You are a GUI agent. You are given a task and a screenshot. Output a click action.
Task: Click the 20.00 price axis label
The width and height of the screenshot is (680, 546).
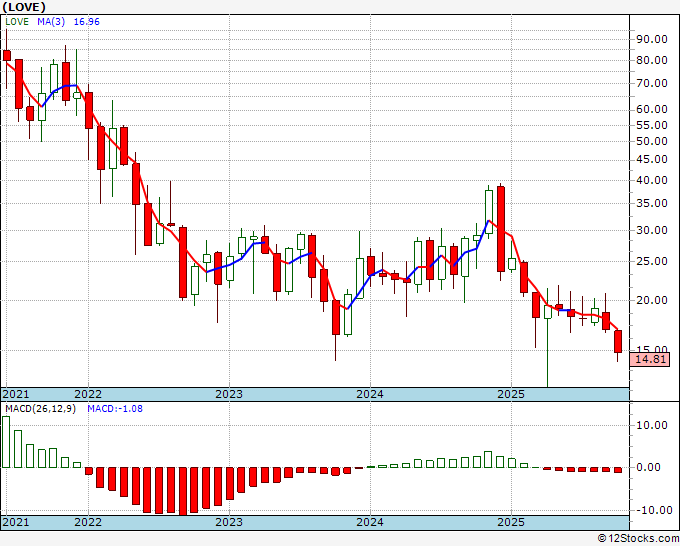point(652,300)
